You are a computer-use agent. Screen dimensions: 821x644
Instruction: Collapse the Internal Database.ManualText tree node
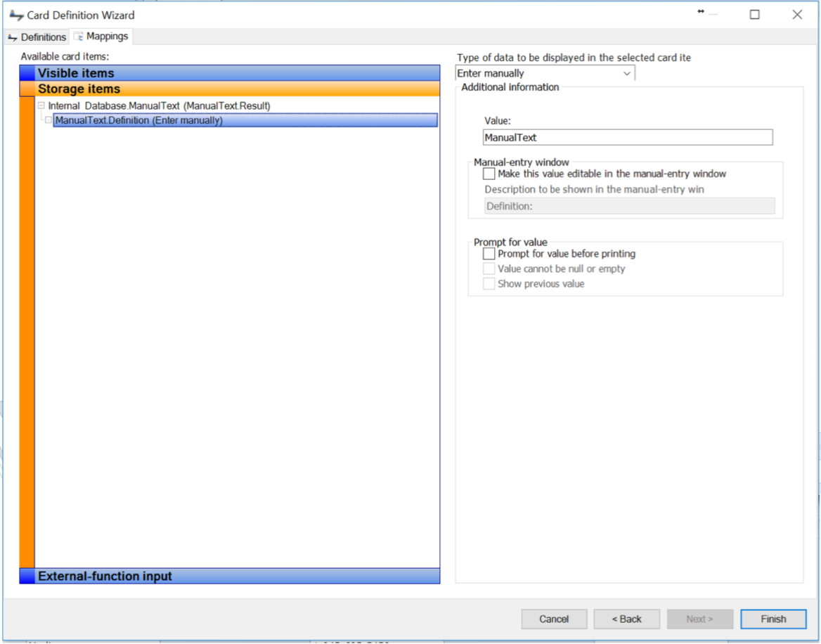click(x=41, y=105)
